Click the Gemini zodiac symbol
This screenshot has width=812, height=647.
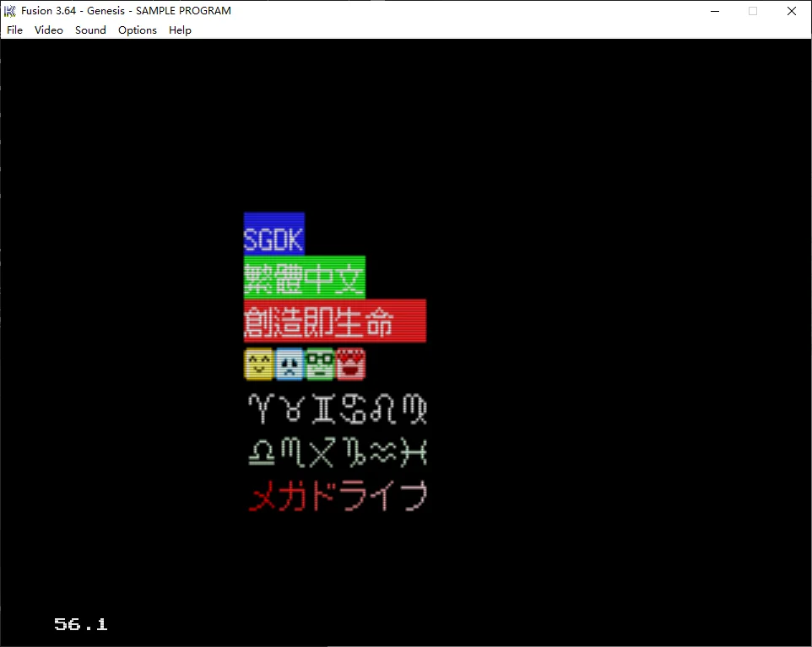[323, 408]
